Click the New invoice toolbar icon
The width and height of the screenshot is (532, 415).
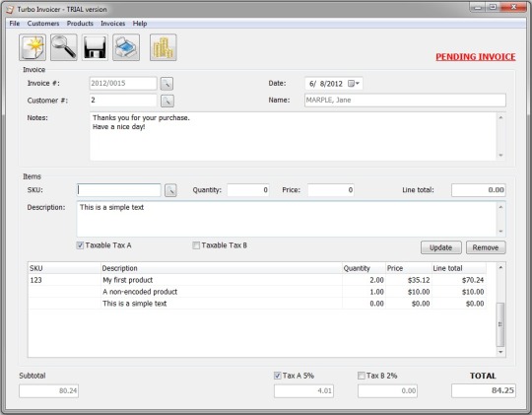pyautogui.click(x=33, y=47)
